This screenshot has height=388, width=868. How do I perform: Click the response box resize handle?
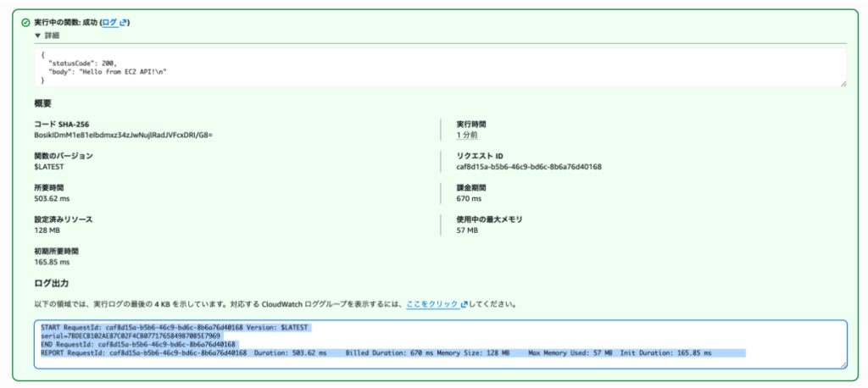(x=843, y=83)
